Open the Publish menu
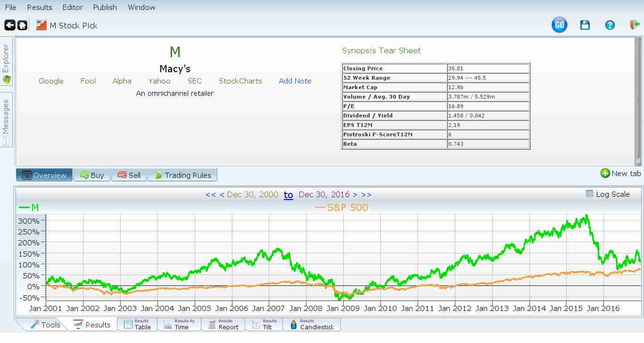This screenshot has height=343, width=644. [x=105, y=7]
